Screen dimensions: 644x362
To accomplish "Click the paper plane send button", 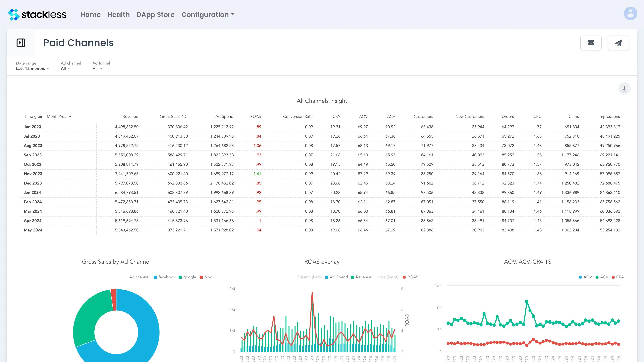I will click(618, 43).
